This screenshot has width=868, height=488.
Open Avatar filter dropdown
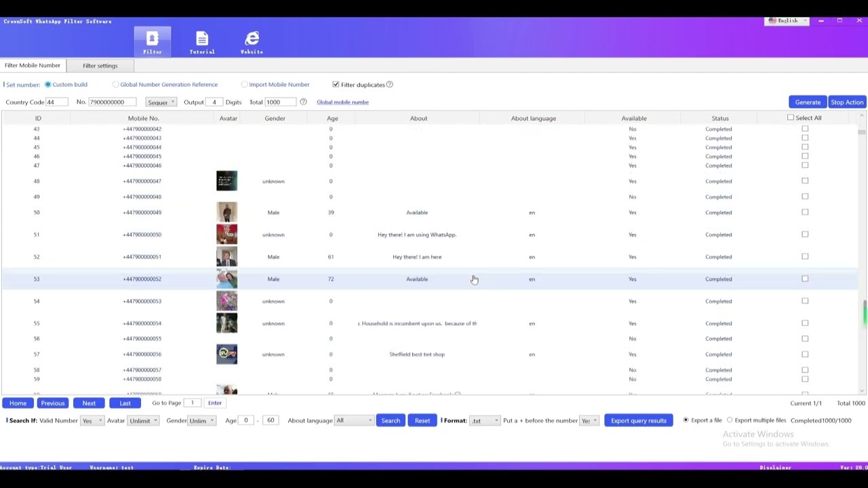point(143,421)
